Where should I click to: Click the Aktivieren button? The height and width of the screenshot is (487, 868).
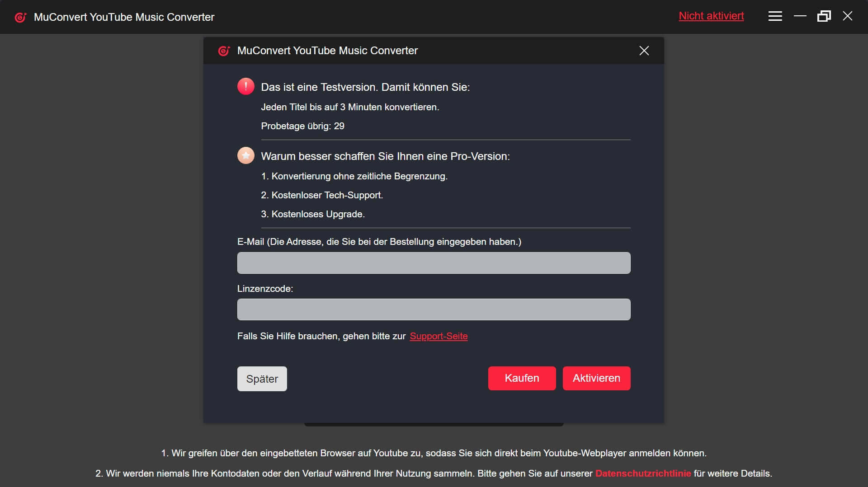tap(596, 378)
